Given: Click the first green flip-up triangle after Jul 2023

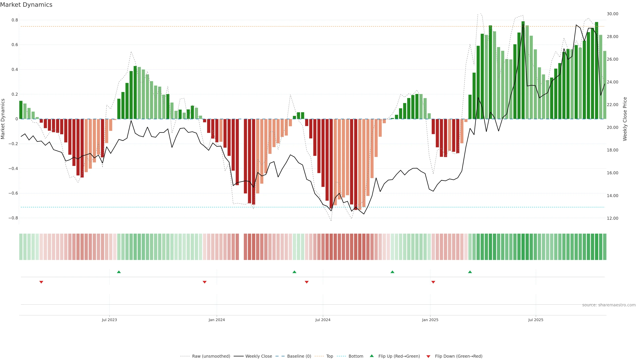Looking at the screenshot, I should point(119,272).
